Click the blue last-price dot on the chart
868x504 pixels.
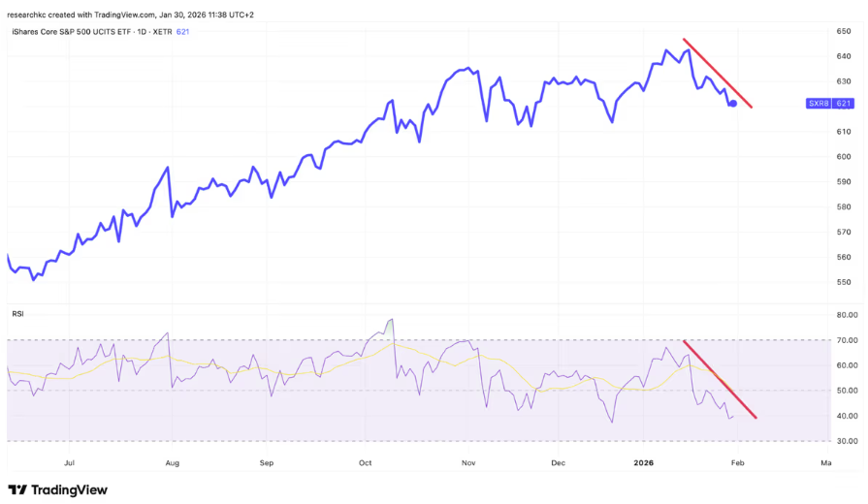[x=733, y=103]
